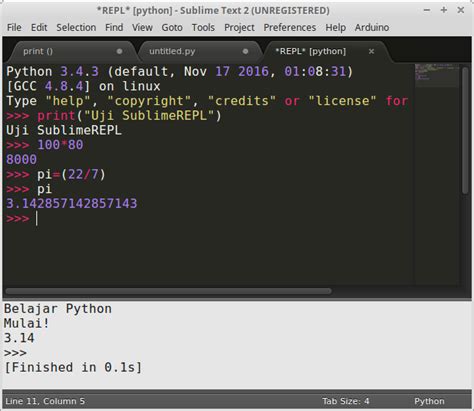Click the Python 3.4.3 version line
Viewport: 474px width, 411px height.
pyautogui.click(x=180, y=72)
